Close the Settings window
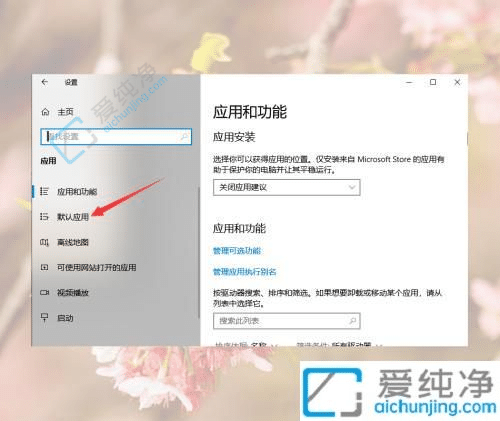The height and width of the screenshot is (421, 500). (x=457, y=82)
